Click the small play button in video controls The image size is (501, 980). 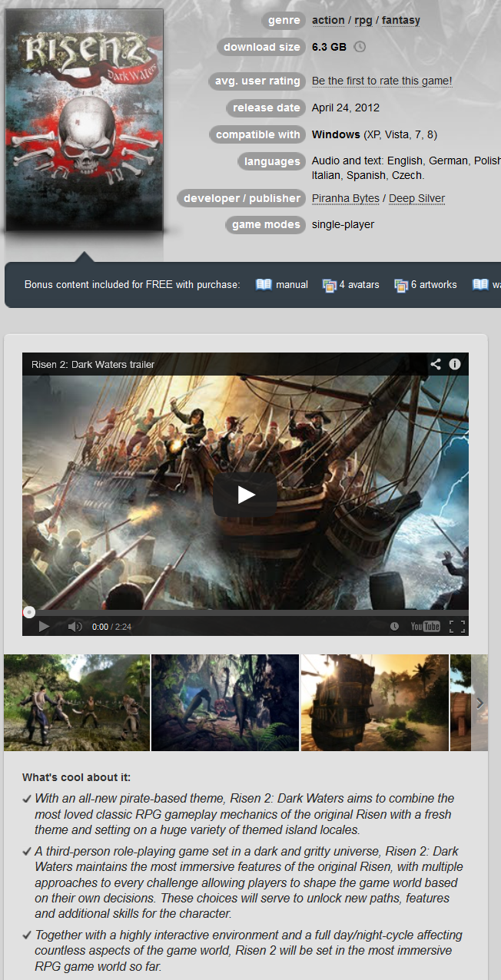(44, 627)
